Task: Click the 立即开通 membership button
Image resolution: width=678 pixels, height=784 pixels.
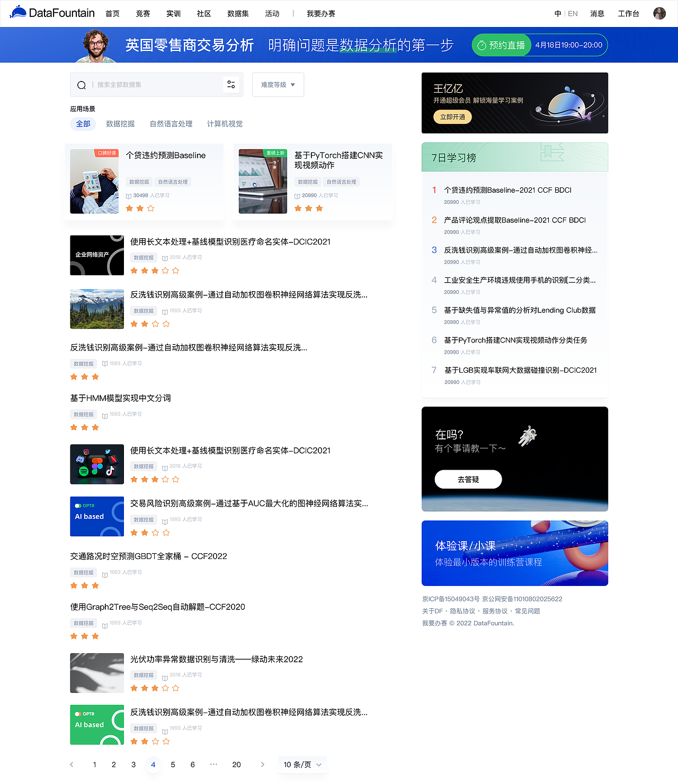Action: [x=452, y=116]
